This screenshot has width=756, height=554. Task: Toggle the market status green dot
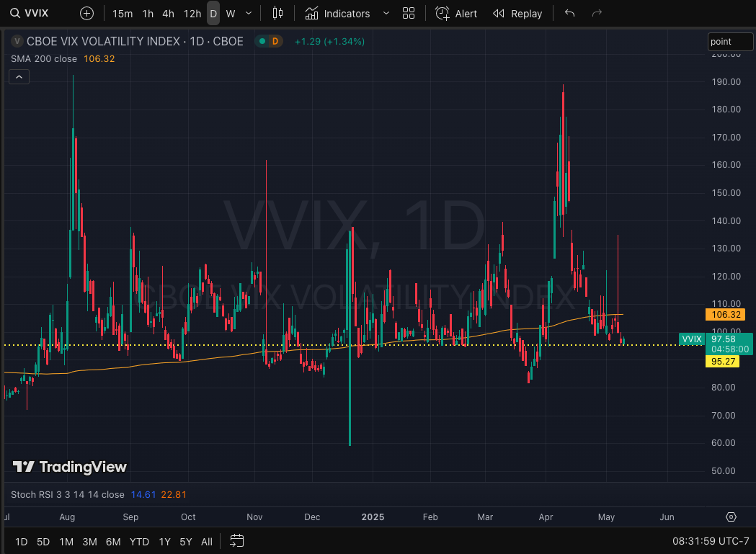[x=262, y=42]
